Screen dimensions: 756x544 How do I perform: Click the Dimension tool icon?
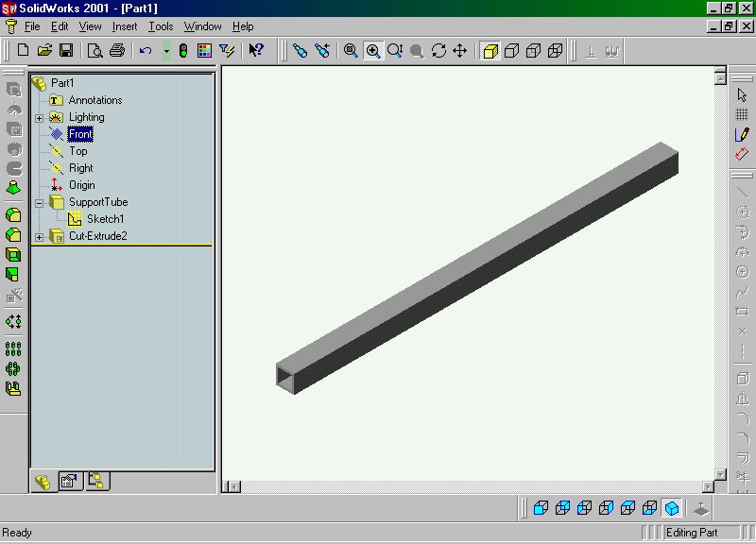(x=742, y=153)
